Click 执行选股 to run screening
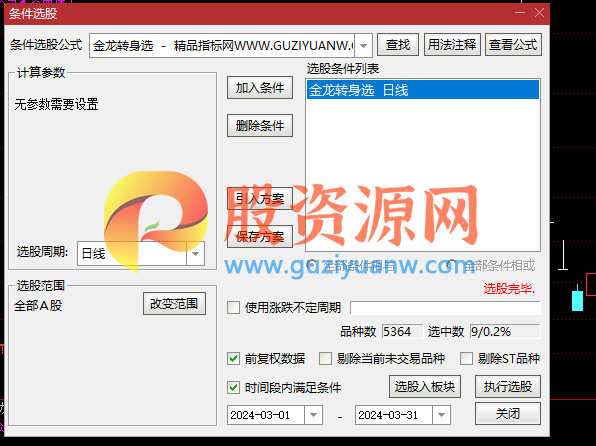 pos(508,387)
